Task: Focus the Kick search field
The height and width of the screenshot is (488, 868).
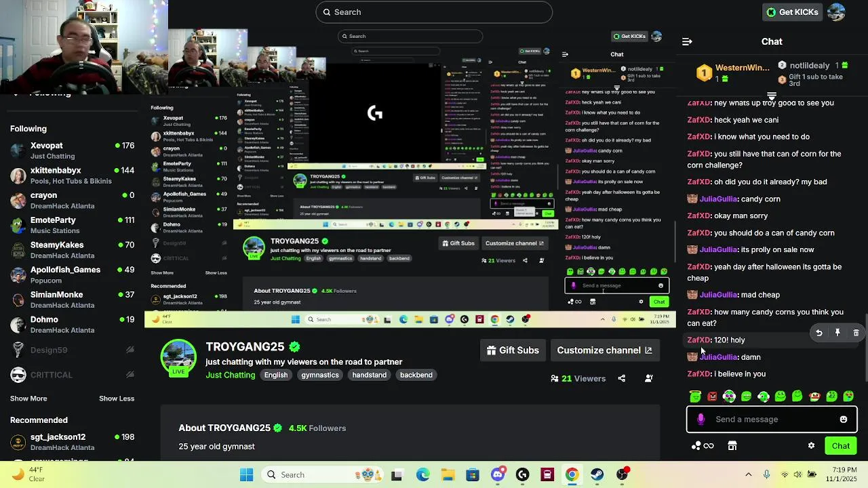Action: [434, 12]
